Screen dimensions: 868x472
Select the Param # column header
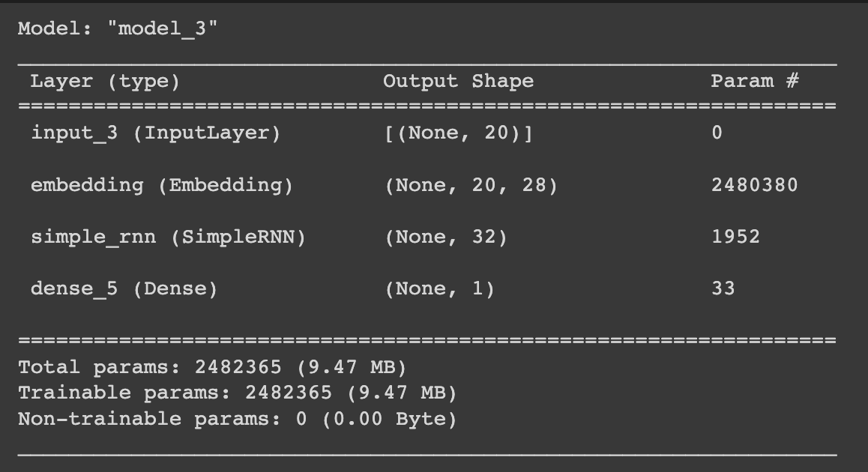[x=755, y=82]
